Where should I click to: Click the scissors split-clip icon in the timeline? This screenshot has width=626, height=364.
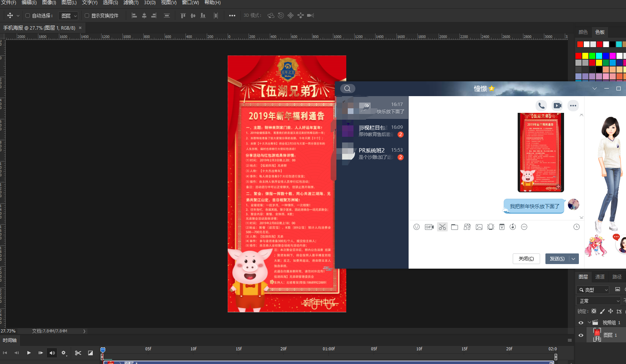pos(78,353)
